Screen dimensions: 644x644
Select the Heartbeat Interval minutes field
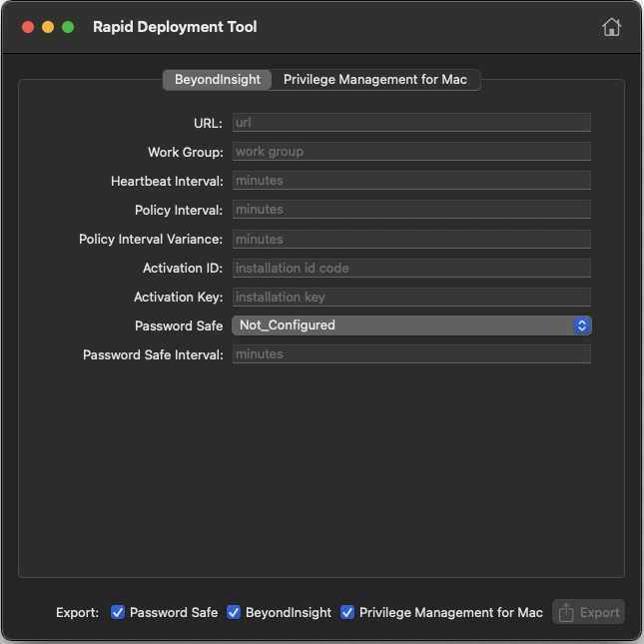pos(411,181)
